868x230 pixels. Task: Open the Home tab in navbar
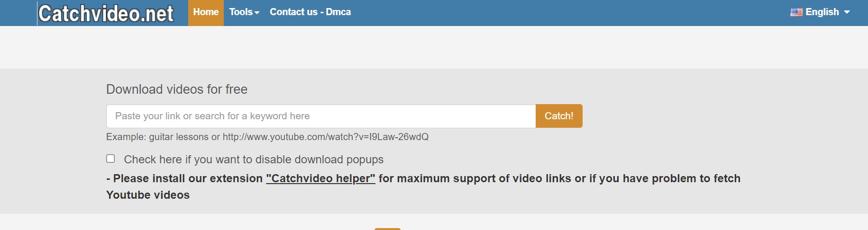206,12
